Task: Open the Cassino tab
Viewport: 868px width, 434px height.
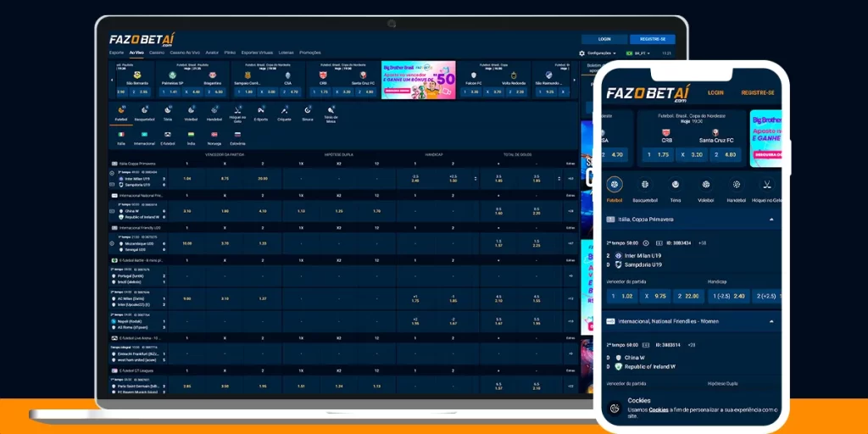Action: (x=157, y=53)
